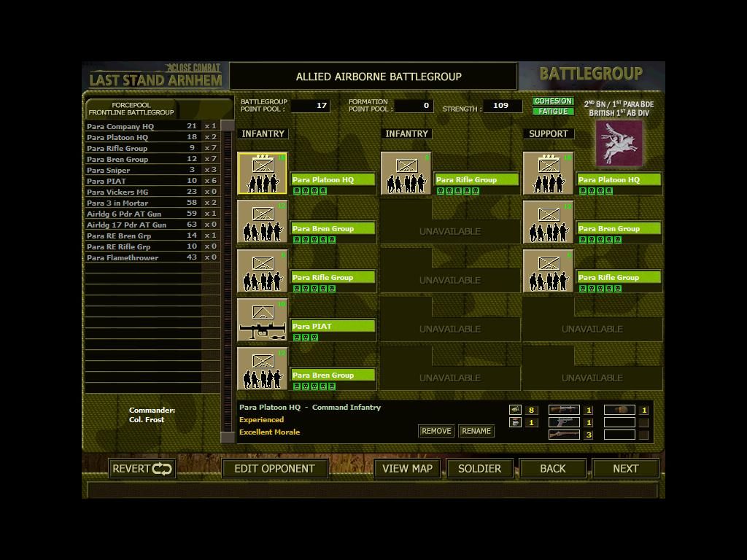This screenshot has width=747, height=560.
Task: Click the middle INFANTRY column header
Action: point(407,134)
